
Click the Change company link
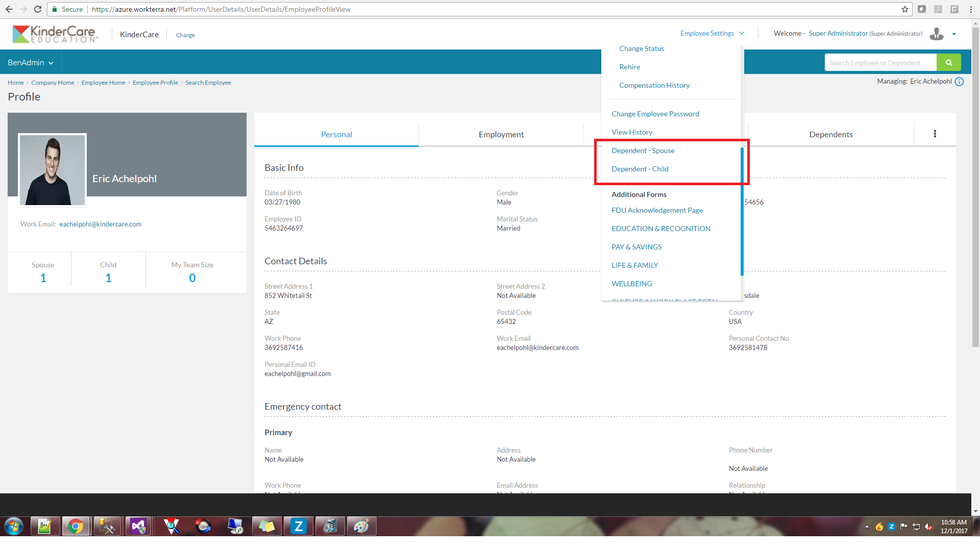click(185, 35)
